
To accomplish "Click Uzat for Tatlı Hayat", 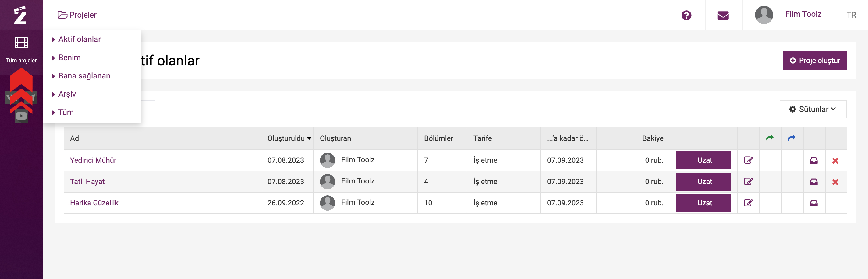I will click(703, 181).
